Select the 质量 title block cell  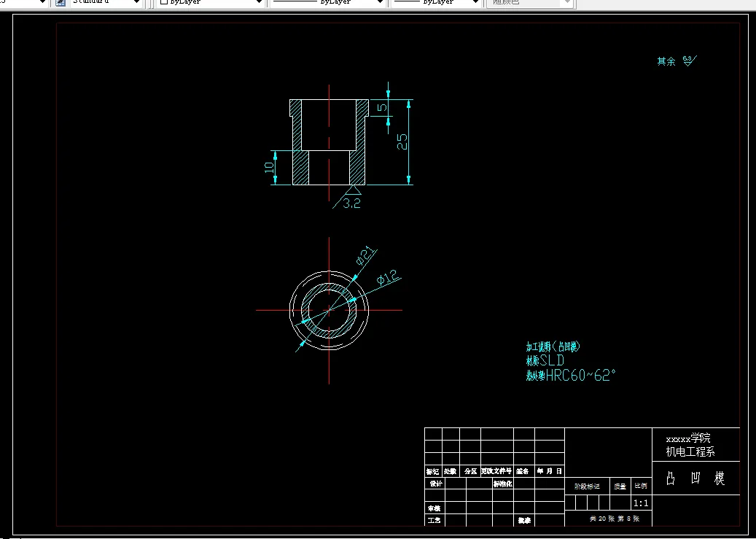click(x=620, y=486)
